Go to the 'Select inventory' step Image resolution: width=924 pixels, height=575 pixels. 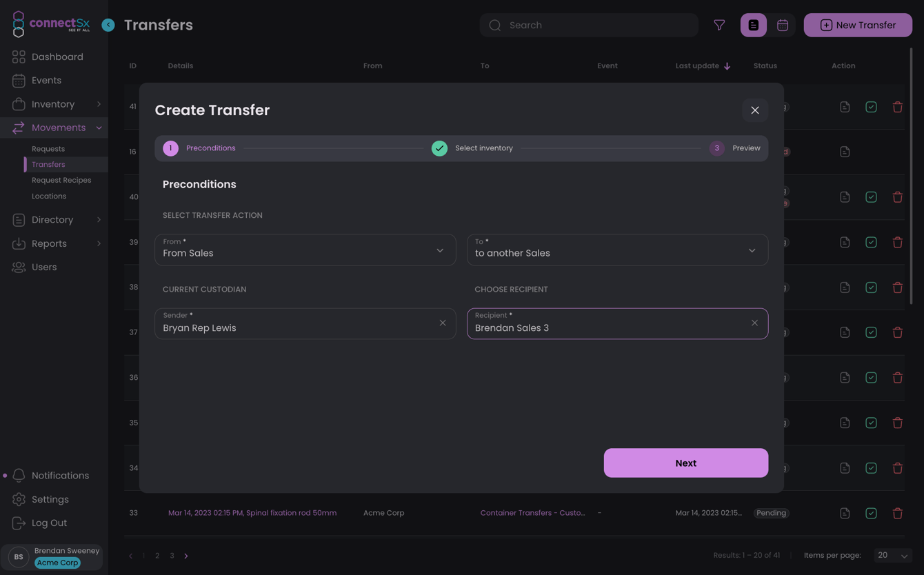click(x=483, y=148)
